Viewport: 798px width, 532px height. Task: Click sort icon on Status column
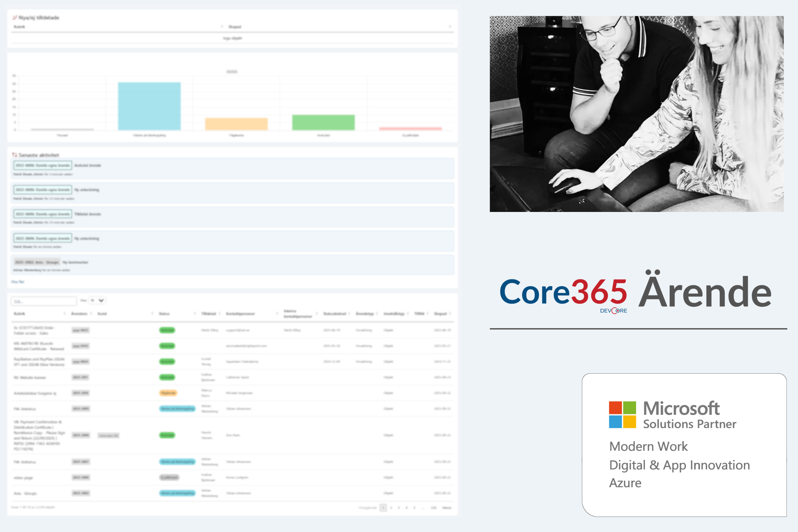point(195,313)
